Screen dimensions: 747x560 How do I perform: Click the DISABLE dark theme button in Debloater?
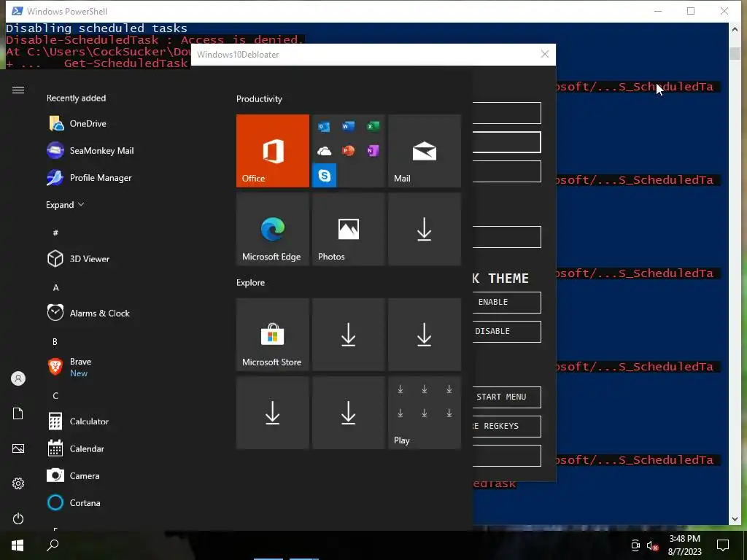click(x=507, y=332)
